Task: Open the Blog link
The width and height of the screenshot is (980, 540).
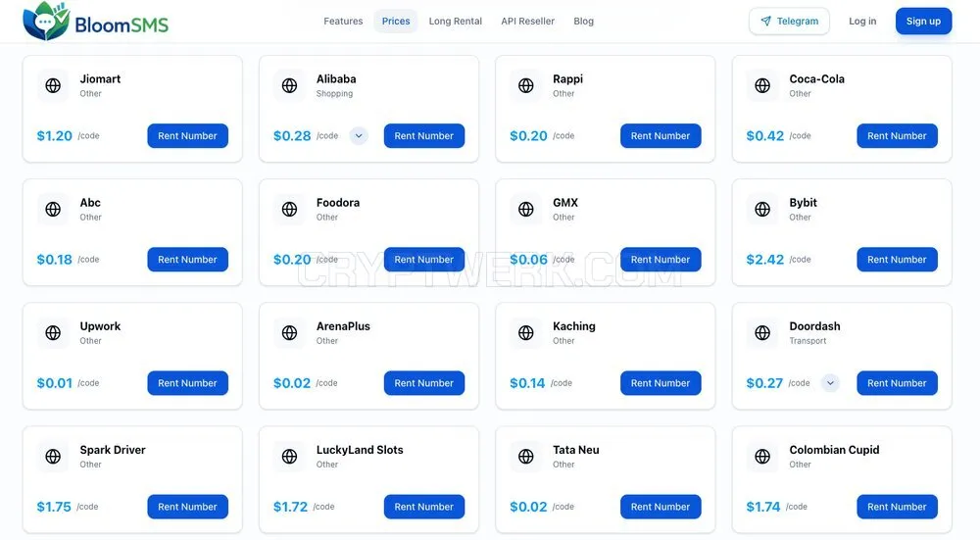Action: pyautogui.click(x=584, y=22)
